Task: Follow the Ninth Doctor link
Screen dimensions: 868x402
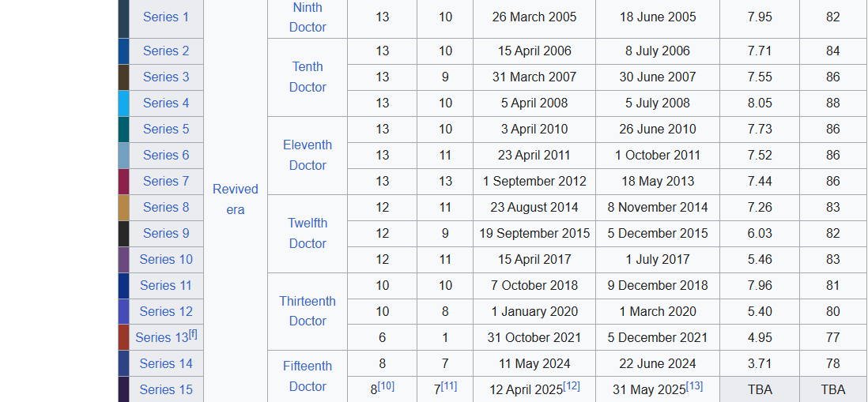Action: coord(308,17)
